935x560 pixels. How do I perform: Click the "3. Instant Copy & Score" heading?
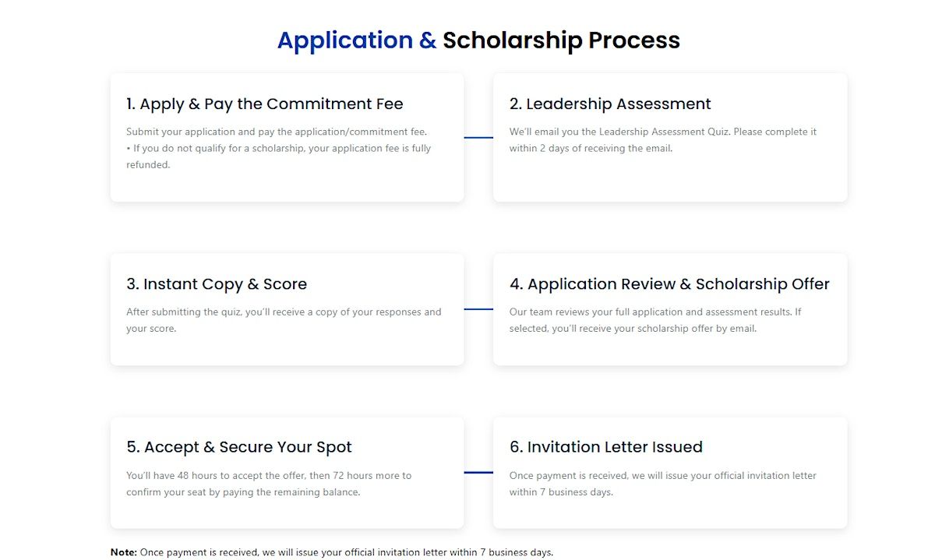pos(217,284)
